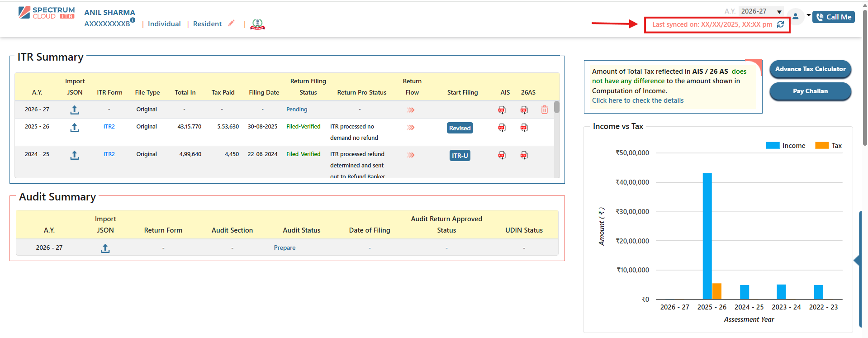Click the info badge beside the PAN number
Viewport: 868px width, 338px height.
pyautogui.click(x=133, y=20)
